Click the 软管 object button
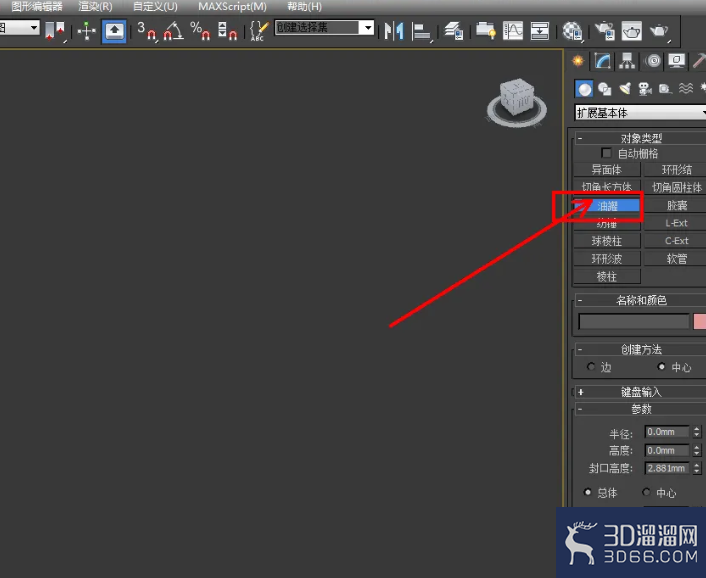The height and width of the screenshot is (578, 706). [x=675, y=259]
